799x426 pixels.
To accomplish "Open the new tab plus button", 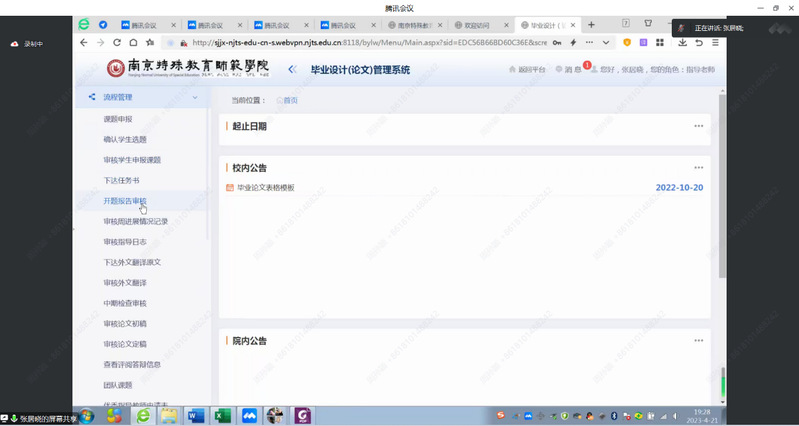I will (x=591, y=24).
